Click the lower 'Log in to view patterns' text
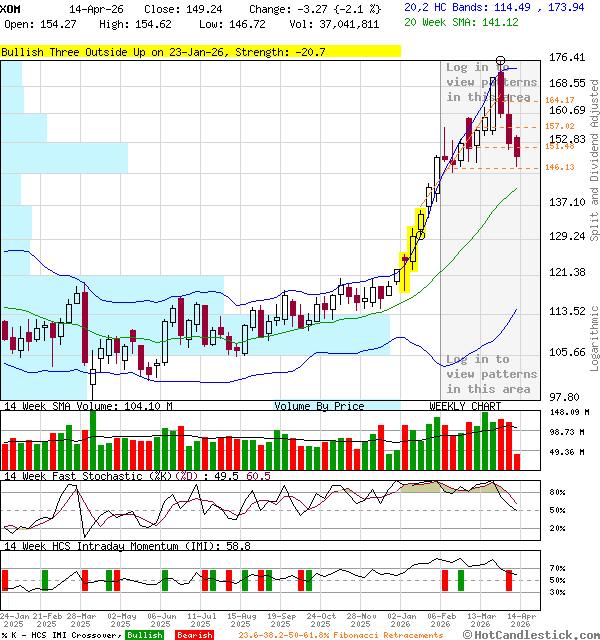The height and width of the screenshot is (640, 600). point(489,374)
